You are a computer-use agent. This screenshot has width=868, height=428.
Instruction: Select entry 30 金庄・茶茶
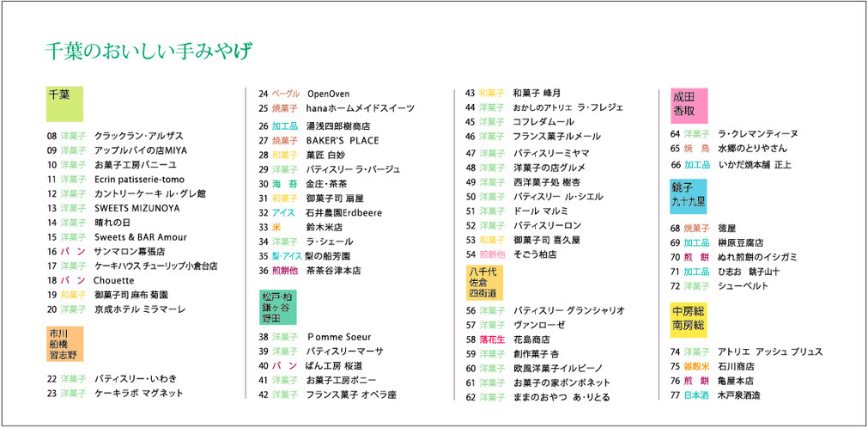tap(302, 184)
